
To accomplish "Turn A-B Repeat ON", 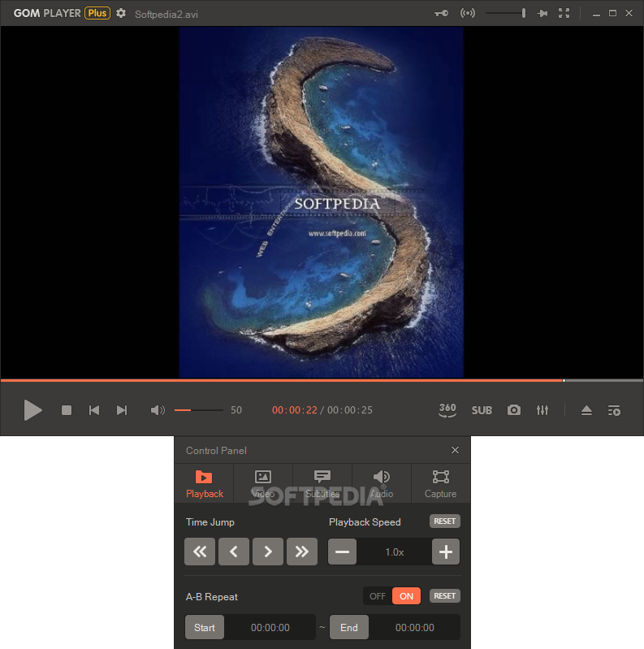I will coord(406,596).
